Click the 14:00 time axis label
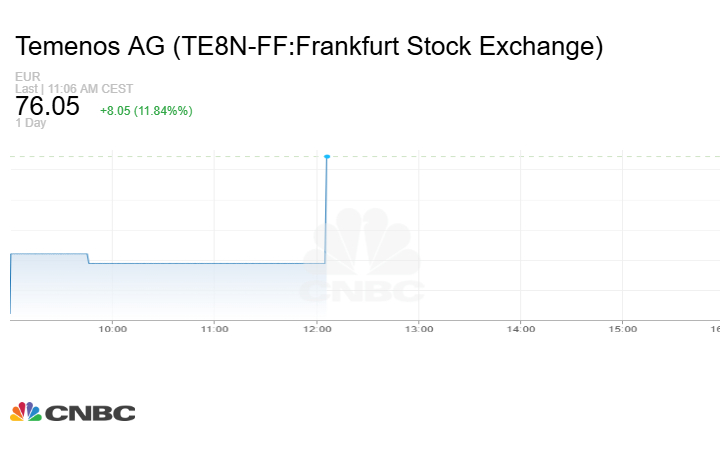Image resolution: width=720 pixels, height=450 pixels. point(521,328)
